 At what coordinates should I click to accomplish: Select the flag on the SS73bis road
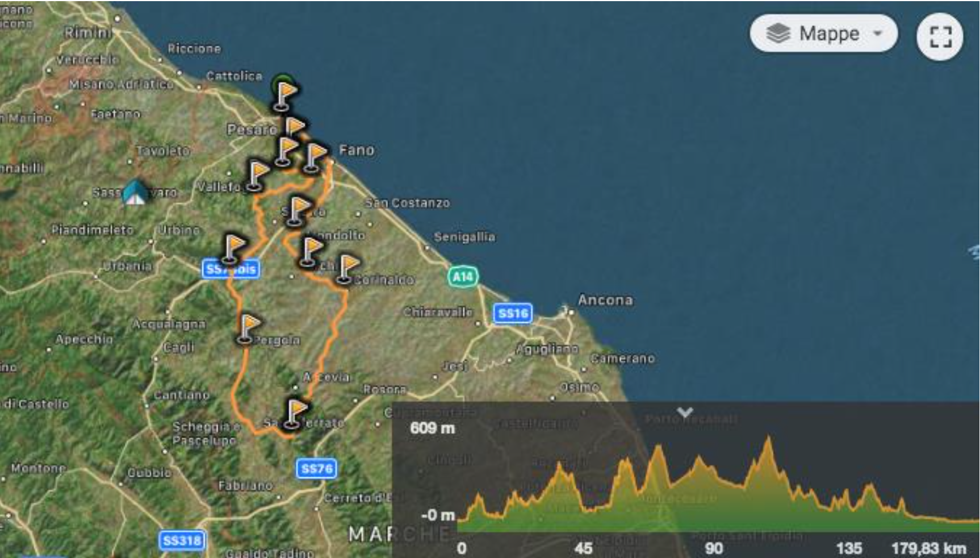pos(232,249)
